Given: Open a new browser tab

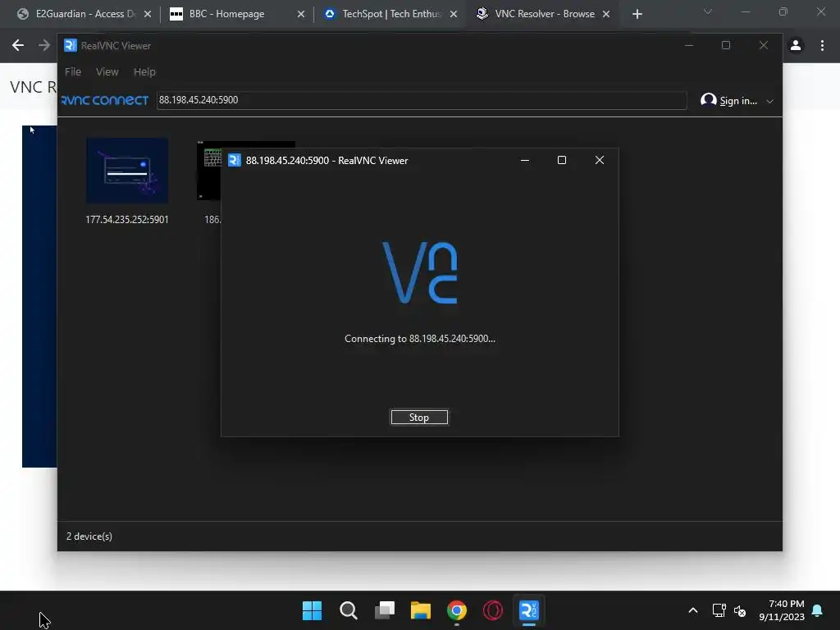Looking at the screenshot, I should point(637,14).
